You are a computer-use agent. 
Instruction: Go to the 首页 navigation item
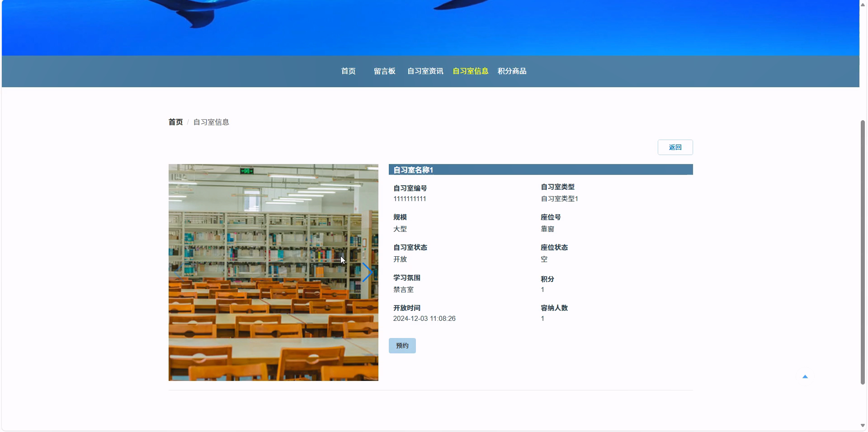coord(348,71)
